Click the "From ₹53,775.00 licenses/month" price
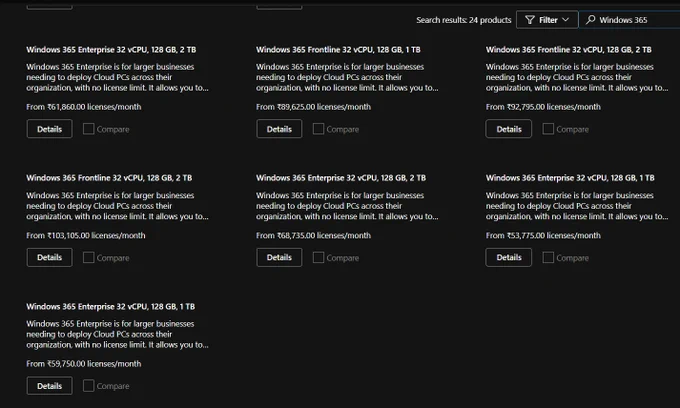 click(x=543, y=235)
